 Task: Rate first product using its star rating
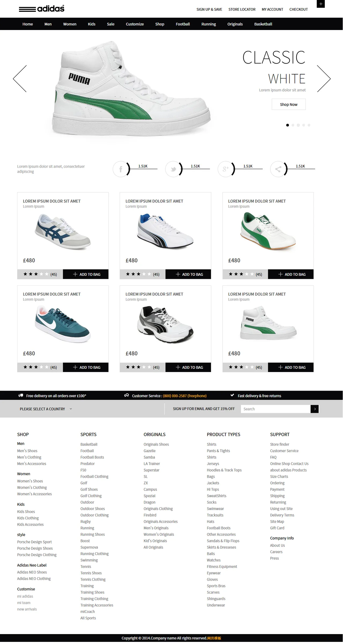tap(36, 274)
